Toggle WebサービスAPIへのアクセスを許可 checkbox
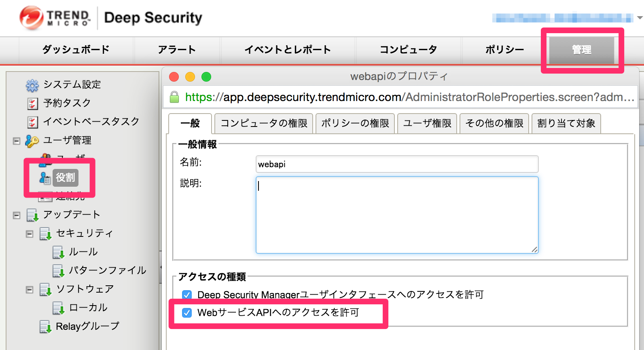The height and width of the screenshot is (350, 644). [187, 312]
